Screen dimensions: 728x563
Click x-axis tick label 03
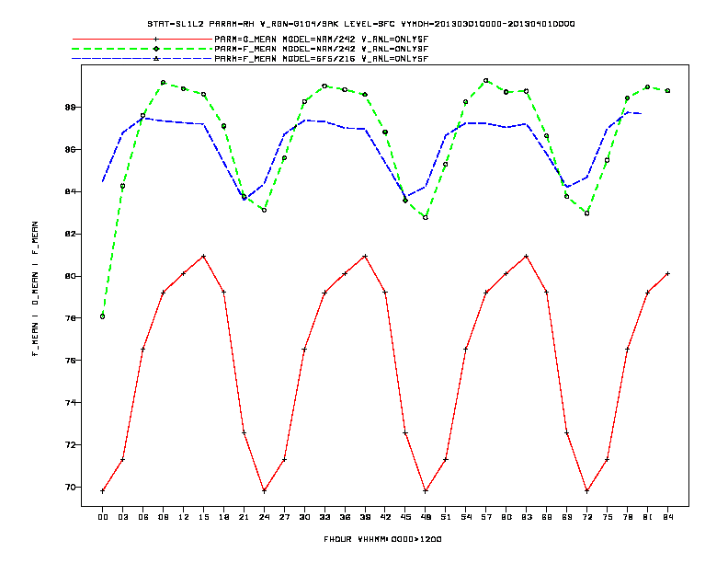[x=122, y=517]
